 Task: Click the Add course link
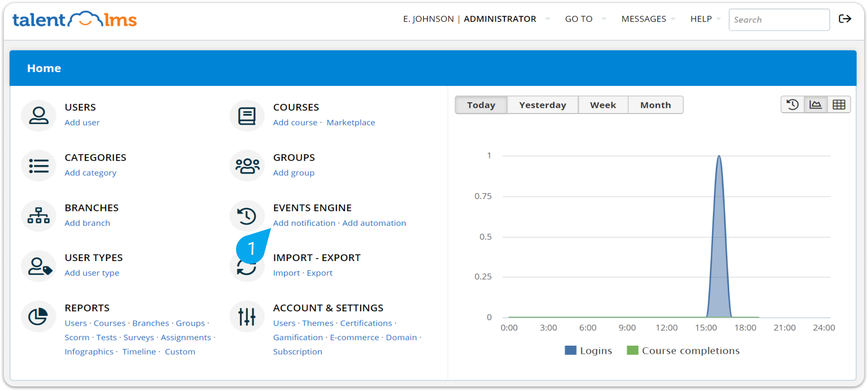[295, 122]
